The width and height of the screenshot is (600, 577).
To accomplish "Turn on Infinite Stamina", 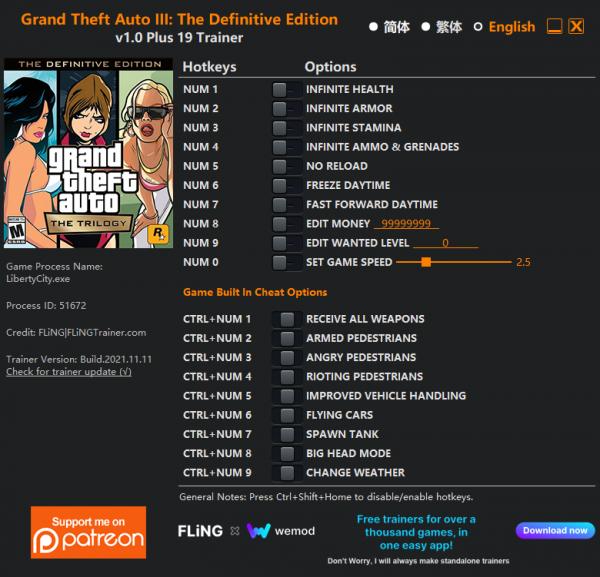I will [287, 128].
